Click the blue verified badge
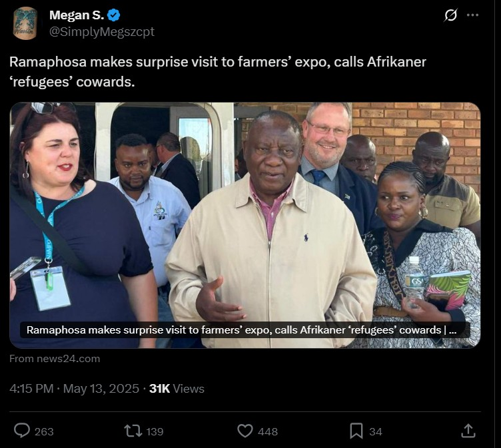 [114, 15]
